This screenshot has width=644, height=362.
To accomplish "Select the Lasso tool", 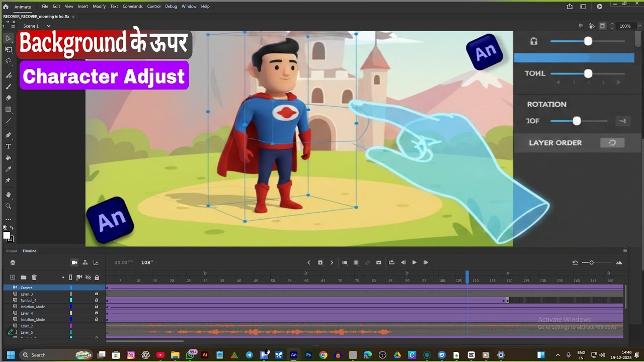I will pos(8,61).
